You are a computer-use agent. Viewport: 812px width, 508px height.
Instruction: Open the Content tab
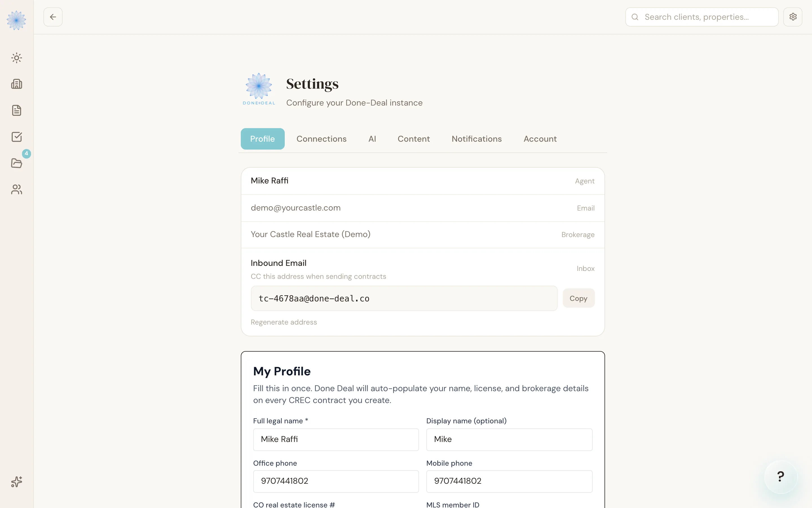(413, 139)
